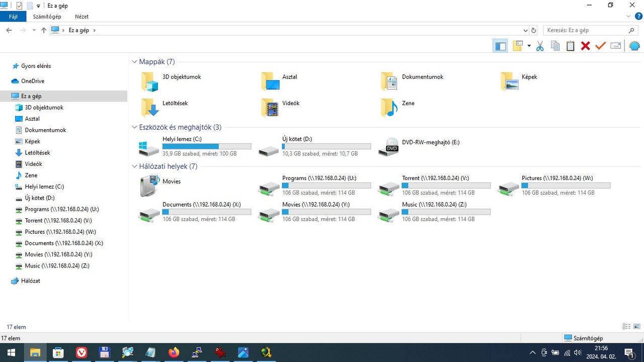
Task: Open the Fájl menu
Action: point(13,17)
